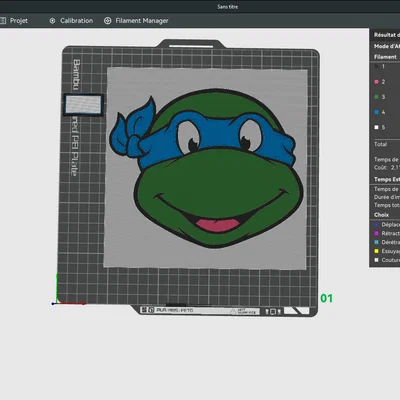Toggle Rétraction display in Choix list
The width and height of the screenshot is (400, 400).
pyautogui.click(x=376, y=233)
